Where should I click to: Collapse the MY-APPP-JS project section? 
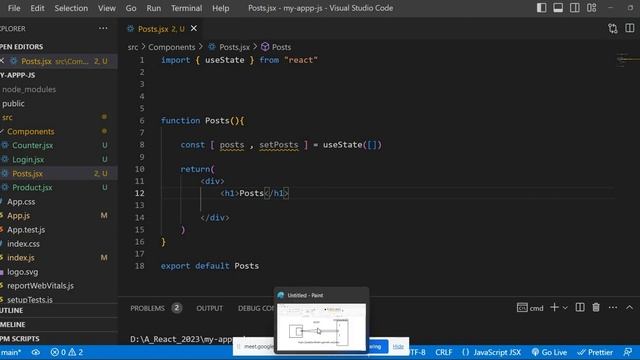[x=59, y=75]
